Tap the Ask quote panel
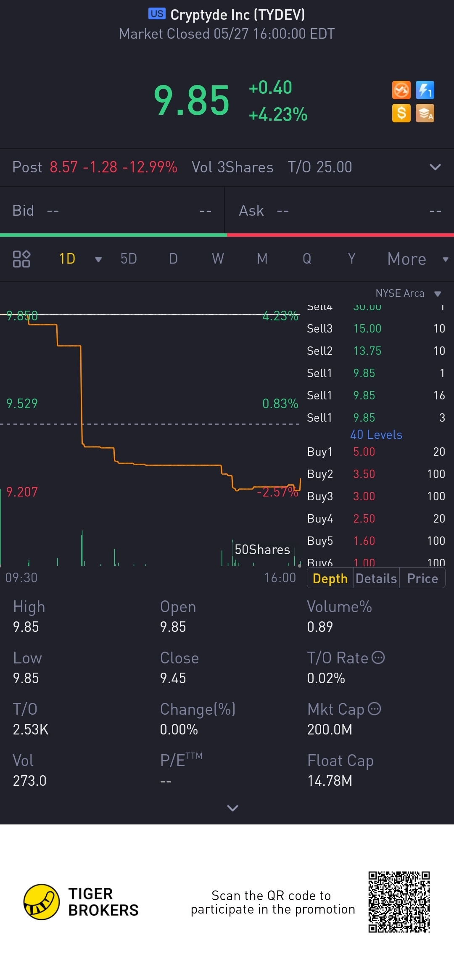The height and width of the screenshot is (980, 454). (340, 211)
